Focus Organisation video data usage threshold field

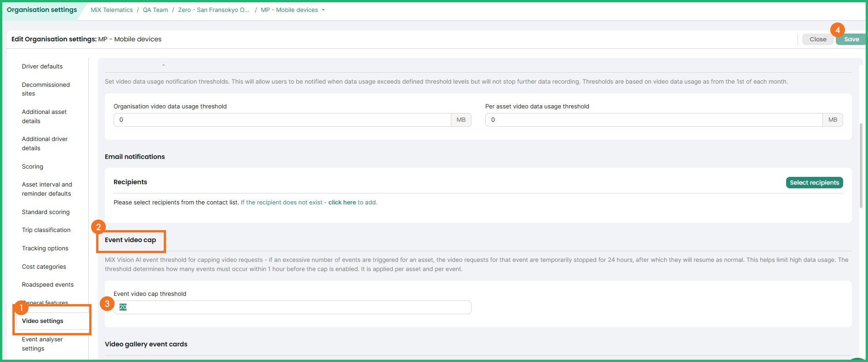click(282, 120)
